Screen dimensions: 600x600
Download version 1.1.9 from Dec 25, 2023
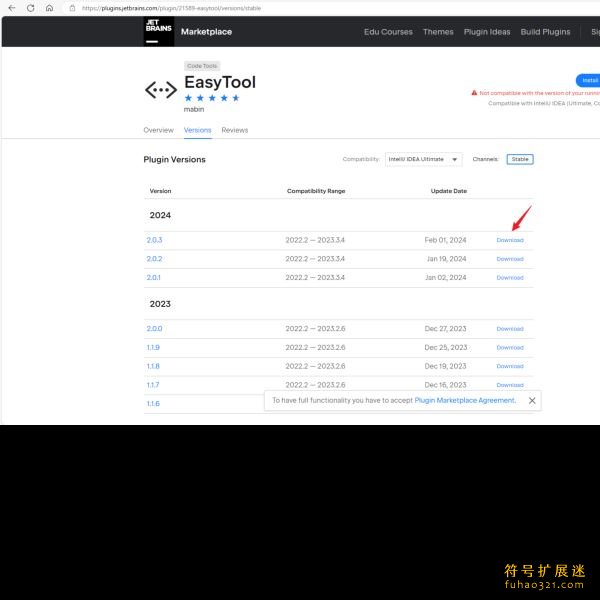pos(510,348)
